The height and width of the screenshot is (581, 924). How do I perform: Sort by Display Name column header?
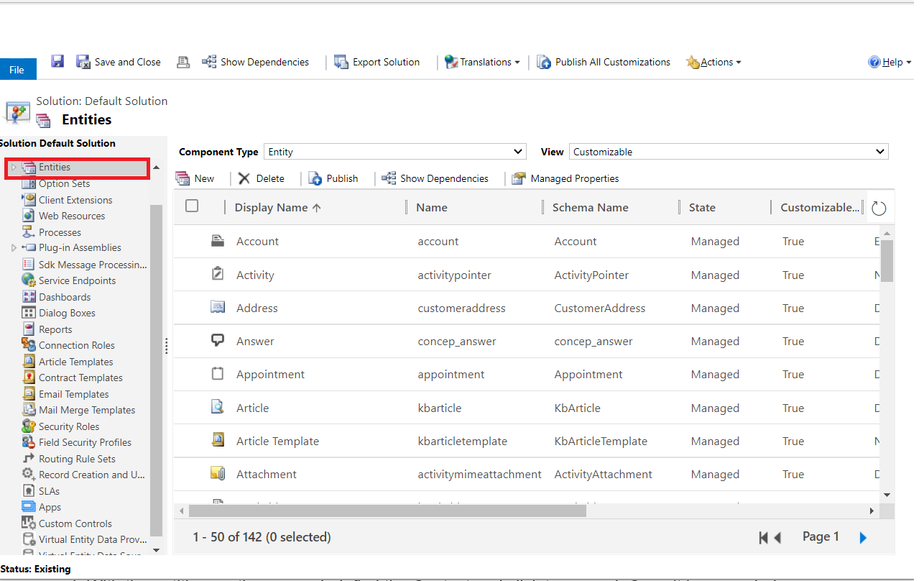pos(277,207)
